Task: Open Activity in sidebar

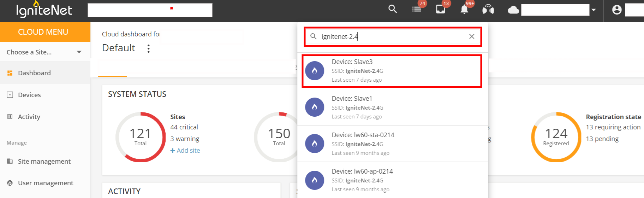Action: pyautogui.click(x=45, y=117)
